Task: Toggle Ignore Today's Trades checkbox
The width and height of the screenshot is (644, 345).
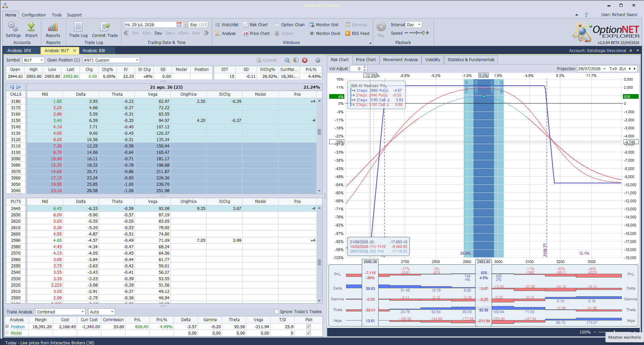Action: (x=277, y=311)
